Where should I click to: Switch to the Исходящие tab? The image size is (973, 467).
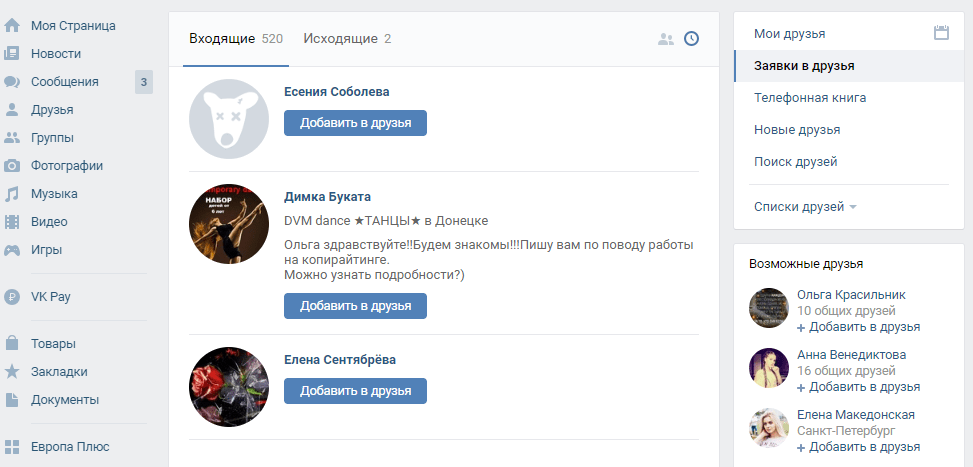tap(346, 39)
